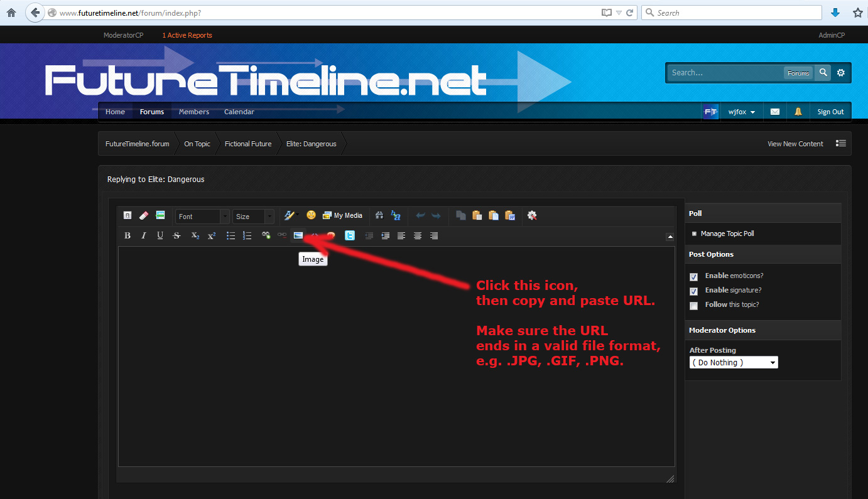The height and width of the screenshot is (499, 868).
Task: Align text left
Action: [x=401, y=235]
